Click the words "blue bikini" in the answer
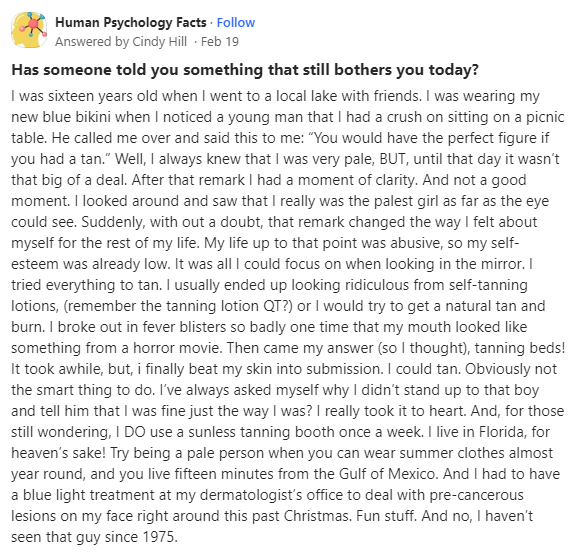The width and height of the screenshot is (578, 553). (x=76, y=117)
